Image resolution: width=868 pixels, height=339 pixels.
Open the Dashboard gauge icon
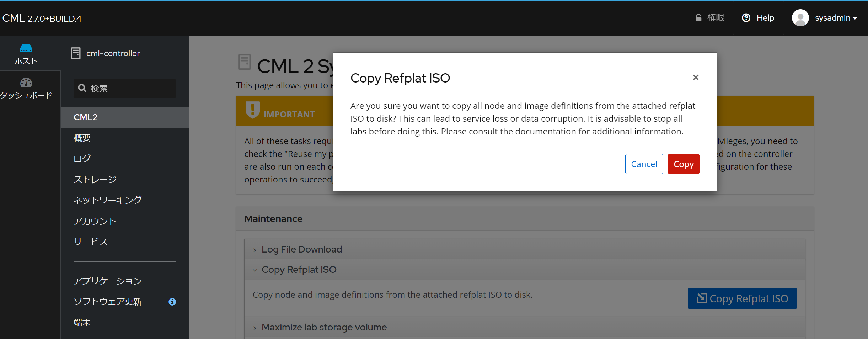pos(26,83)
